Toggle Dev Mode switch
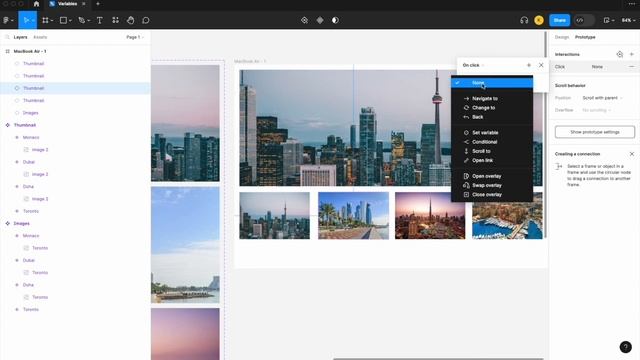640x360 pixels. (584, 20)
